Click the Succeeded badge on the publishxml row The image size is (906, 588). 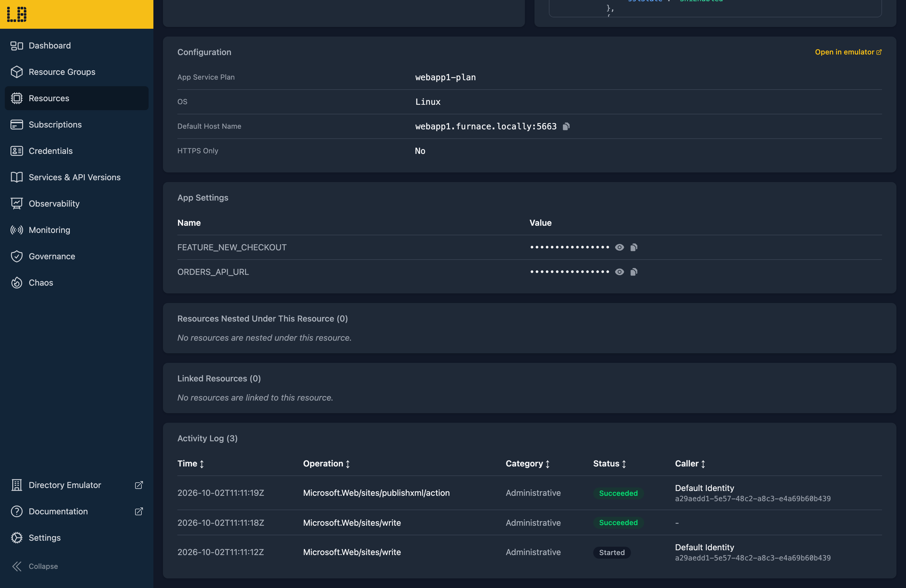(618, 493)
